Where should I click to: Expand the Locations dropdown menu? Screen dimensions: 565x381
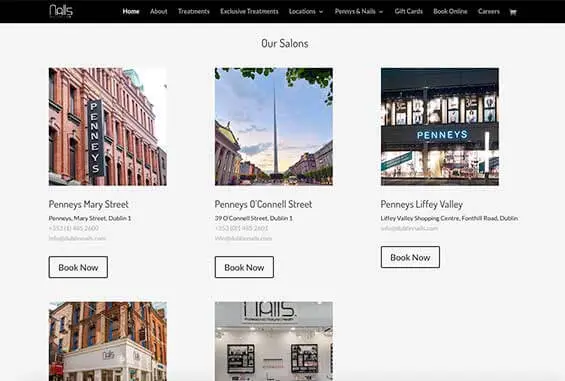coord(306,12)
